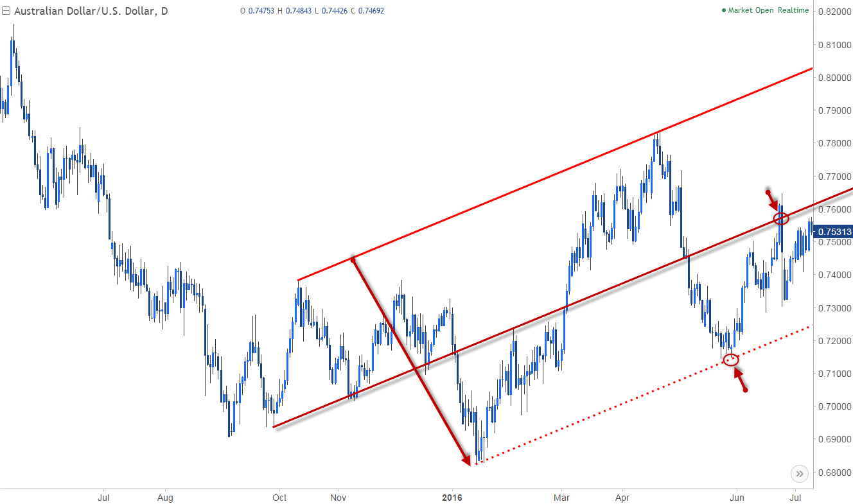The width and height of the screenshot is (853, 504).
Task: Click the 0.80000 price axis label
Action: (x=834, y=78)
